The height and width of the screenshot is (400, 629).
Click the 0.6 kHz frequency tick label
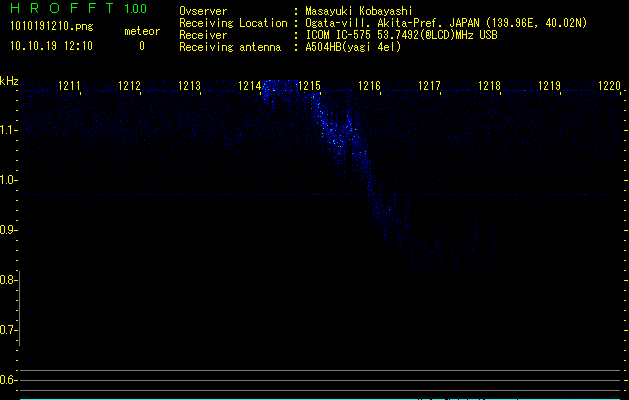pos(7,380)
